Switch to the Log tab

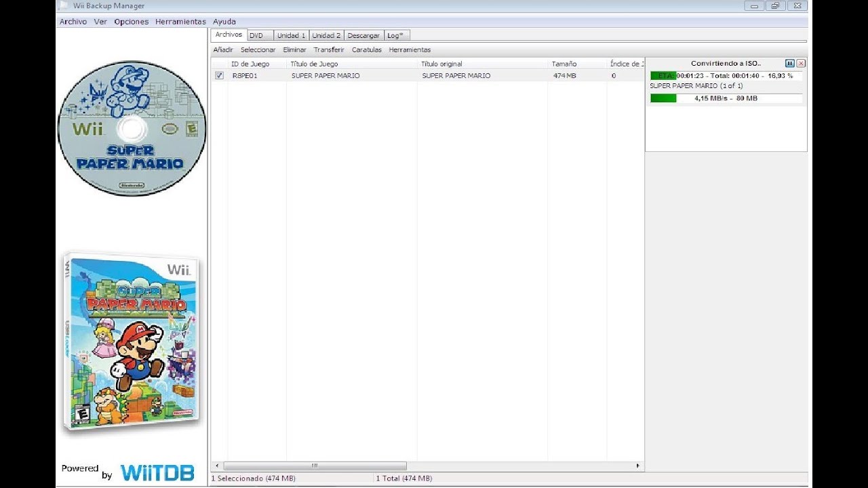pyautogui.click(x=396, y=35)
